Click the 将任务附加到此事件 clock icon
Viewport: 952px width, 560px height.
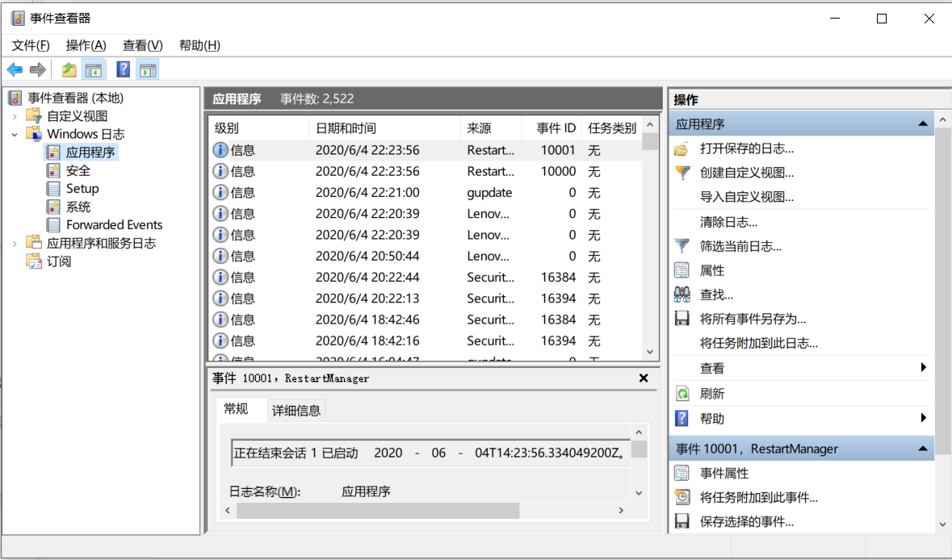point(681,498)
